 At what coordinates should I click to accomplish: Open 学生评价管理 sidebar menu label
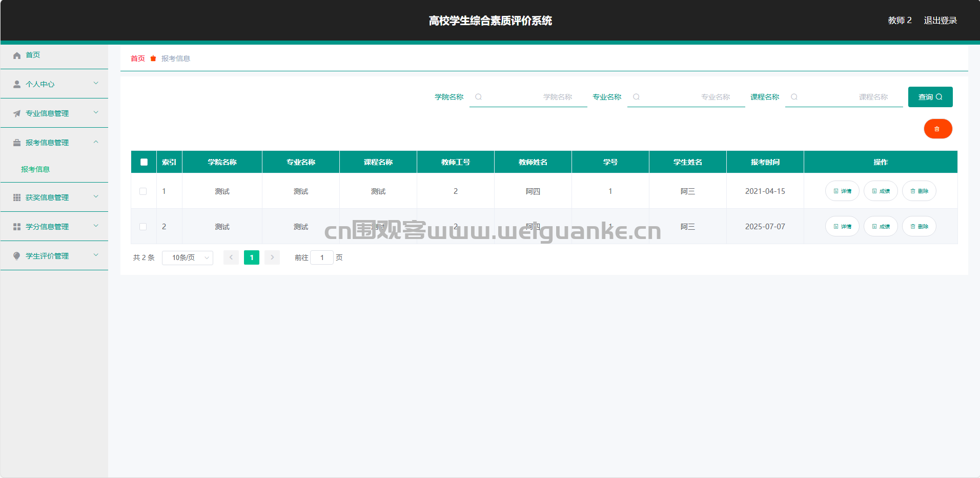click(47, 256)
